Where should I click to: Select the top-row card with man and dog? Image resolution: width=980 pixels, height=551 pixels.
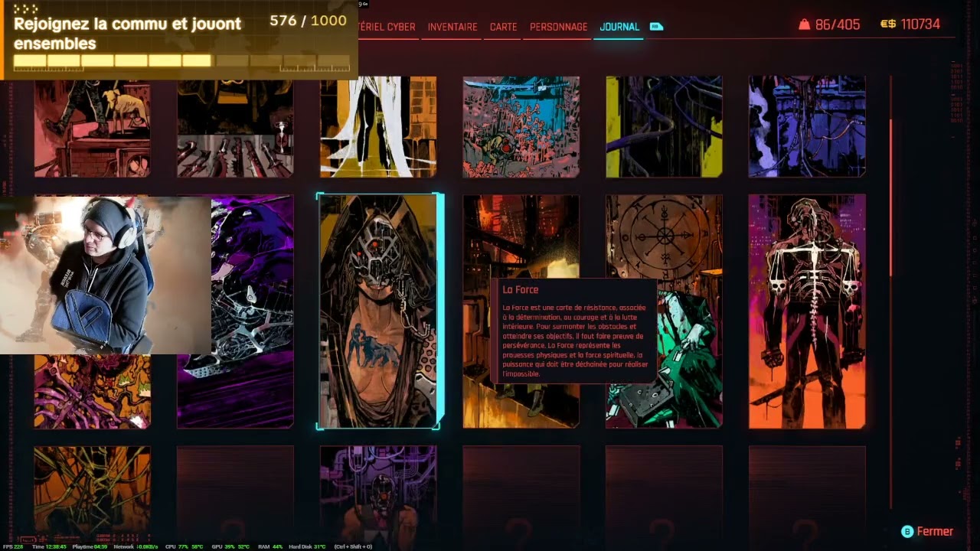(92, 127)
